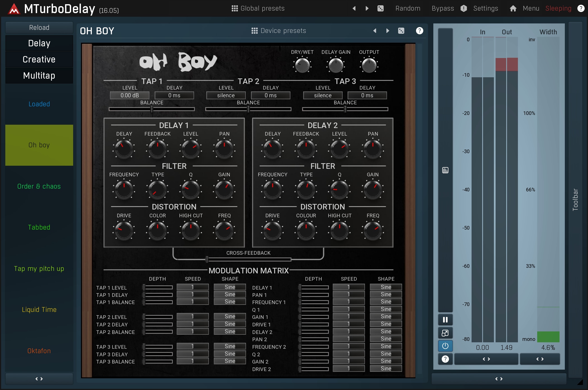Switch to the Multitap tab

pyautogui.click(x=39, y=76)
